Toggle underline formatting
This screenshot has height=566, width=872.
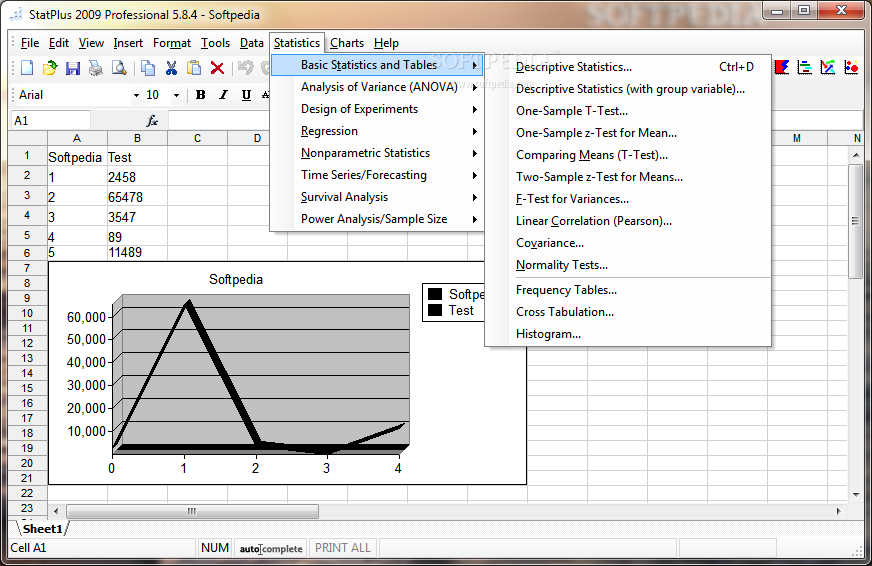(x=246, y=95)
